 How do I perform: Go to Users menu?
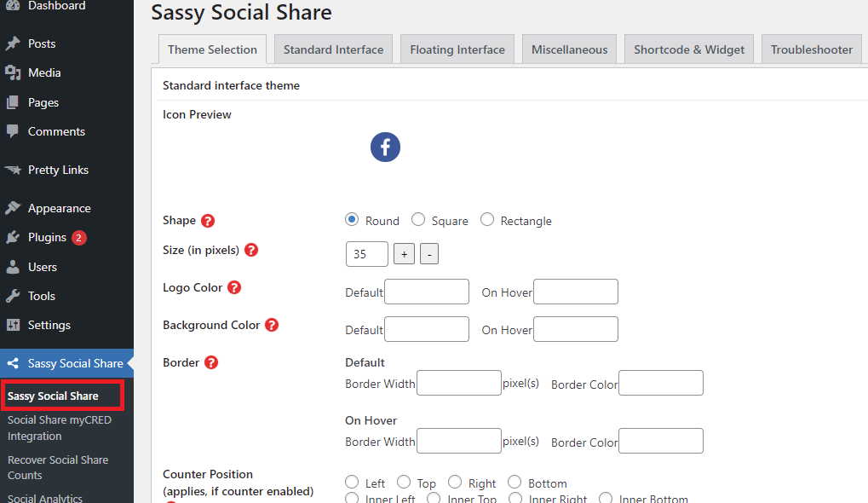tap(42, 267)
